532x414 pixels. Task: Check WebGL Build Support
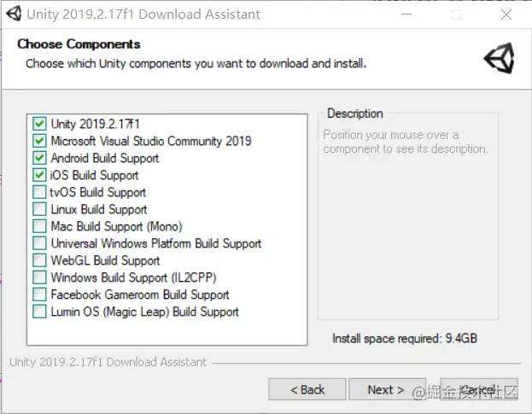40,260
